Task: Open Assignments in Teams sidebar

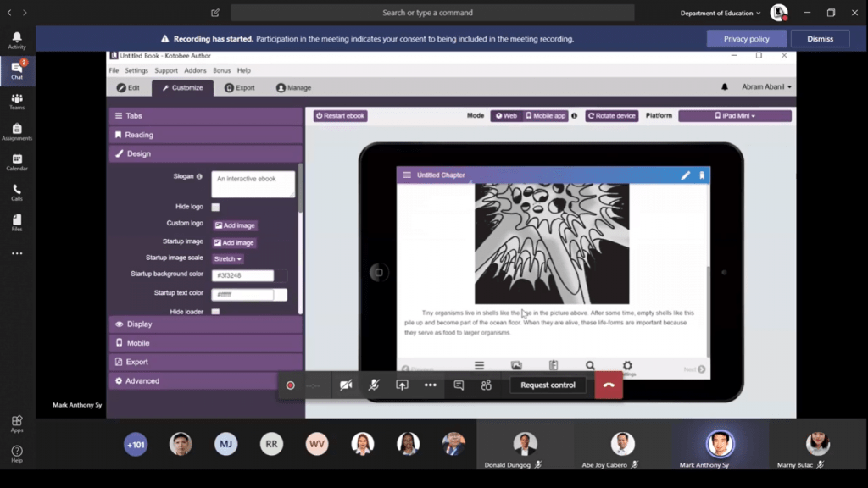Action: point(17,131)
